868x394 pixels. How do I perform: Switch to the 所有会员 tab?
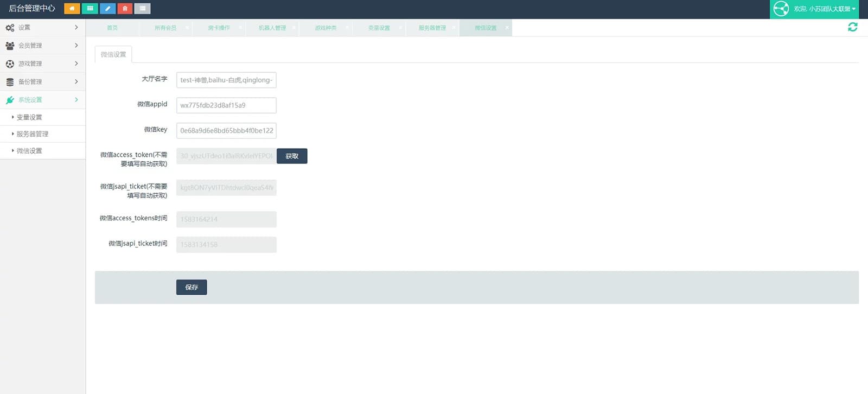pos(165,28)
